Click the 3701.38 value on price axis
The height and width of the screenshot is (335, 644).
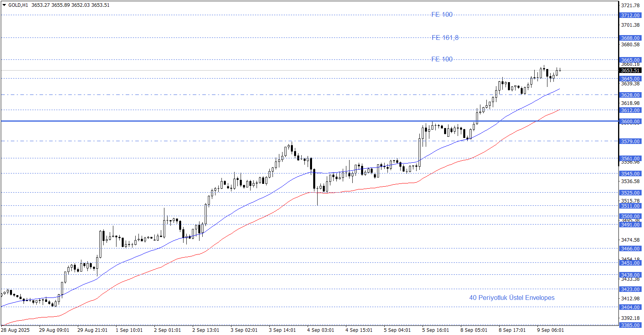coord(630,25)
